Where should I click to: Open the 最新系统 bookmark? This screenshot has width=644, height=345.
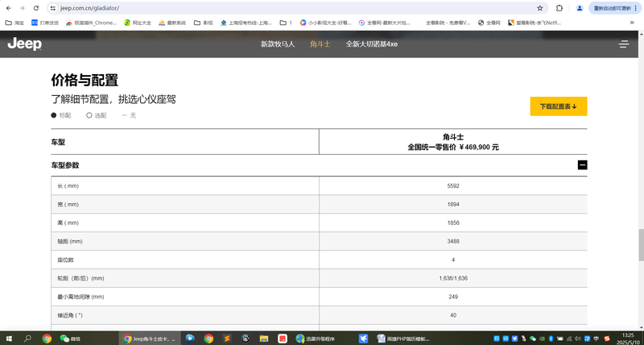click(x=172, y=23)
